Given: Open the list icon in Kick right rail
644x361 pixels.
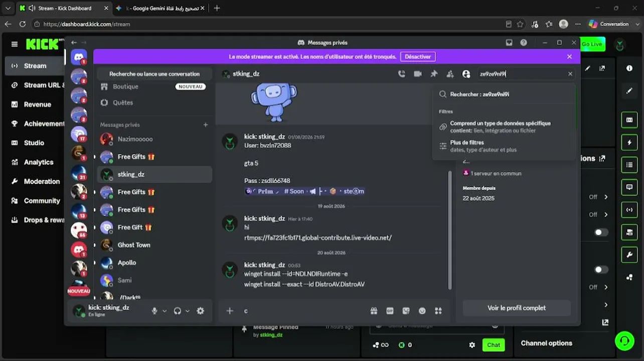Looking at the screenshot, I should (x=629, y=165).
